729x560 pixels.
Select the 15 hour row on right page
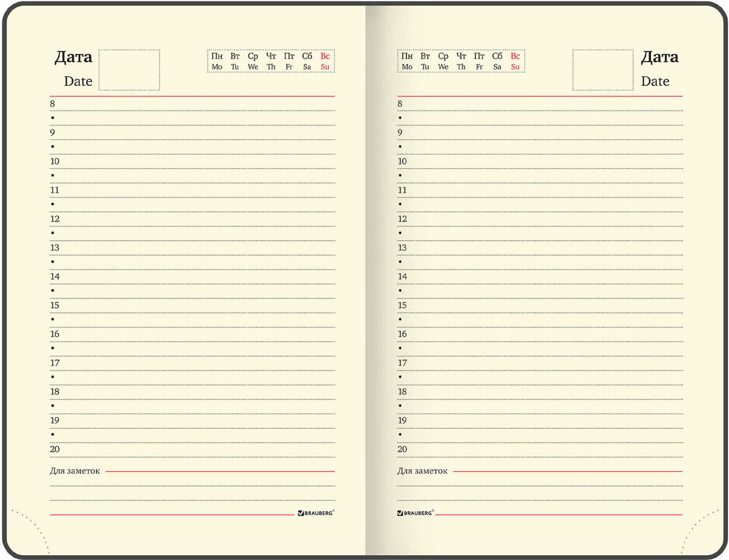click(539, 306)
